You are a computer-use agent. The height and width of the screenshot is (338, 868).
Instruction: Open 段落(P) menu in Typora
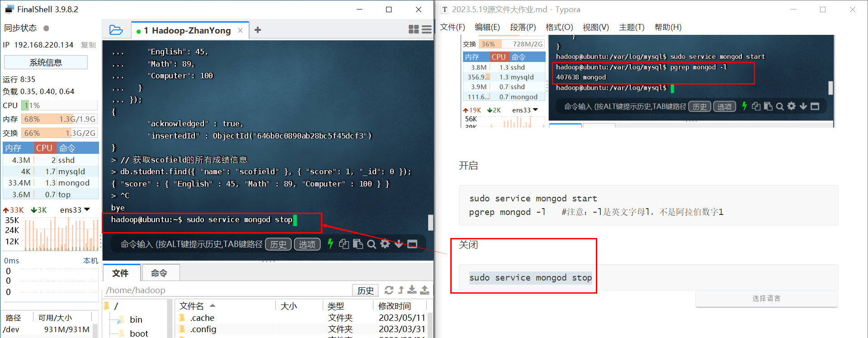pos(523,27)
